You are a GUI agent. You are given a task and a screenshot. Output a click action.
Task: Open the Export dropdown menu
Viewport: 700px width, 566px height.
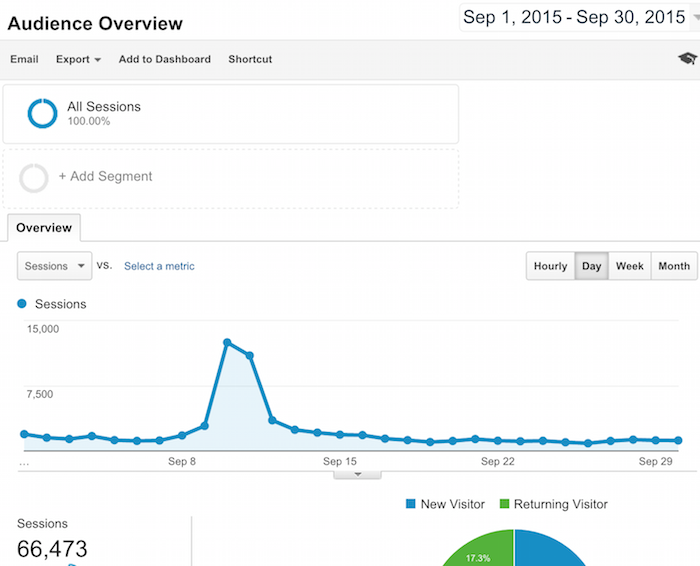point(78,59)
